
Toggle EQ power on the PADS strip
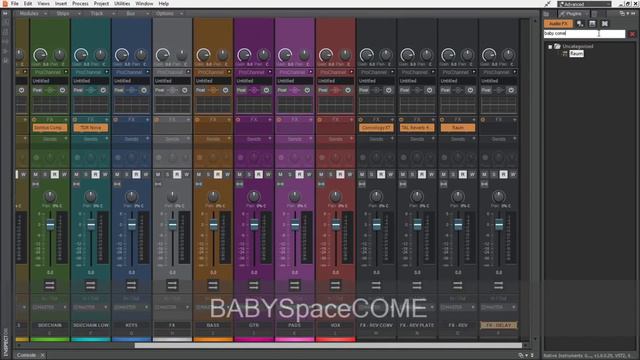pos(307,90)
